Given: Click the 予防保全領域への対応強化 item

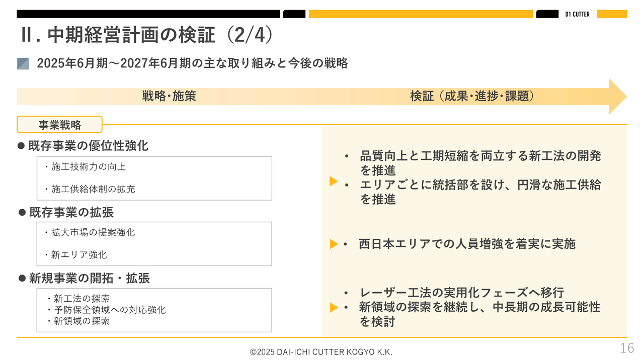Looking at the screenshot, I should tap(106, 310).
